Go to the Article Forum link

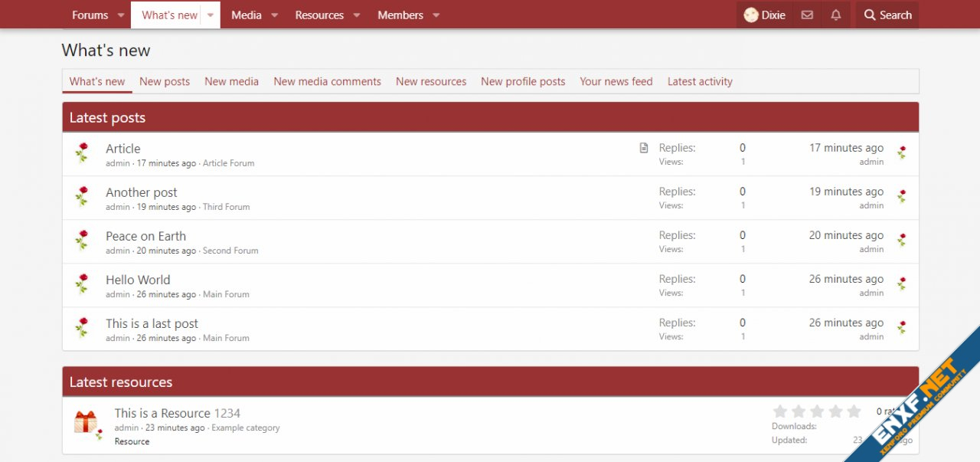tap(228, 163)
